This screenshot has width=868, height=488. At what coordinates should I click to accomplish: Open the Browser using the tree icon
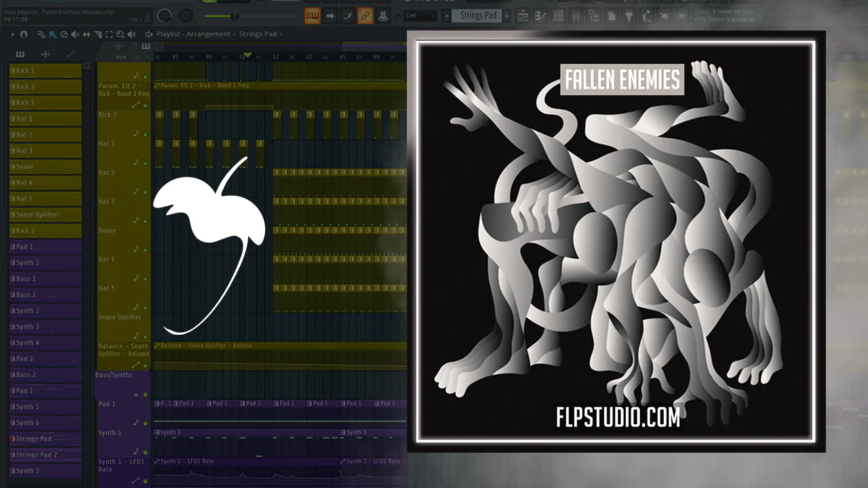(x=595, y=16)
